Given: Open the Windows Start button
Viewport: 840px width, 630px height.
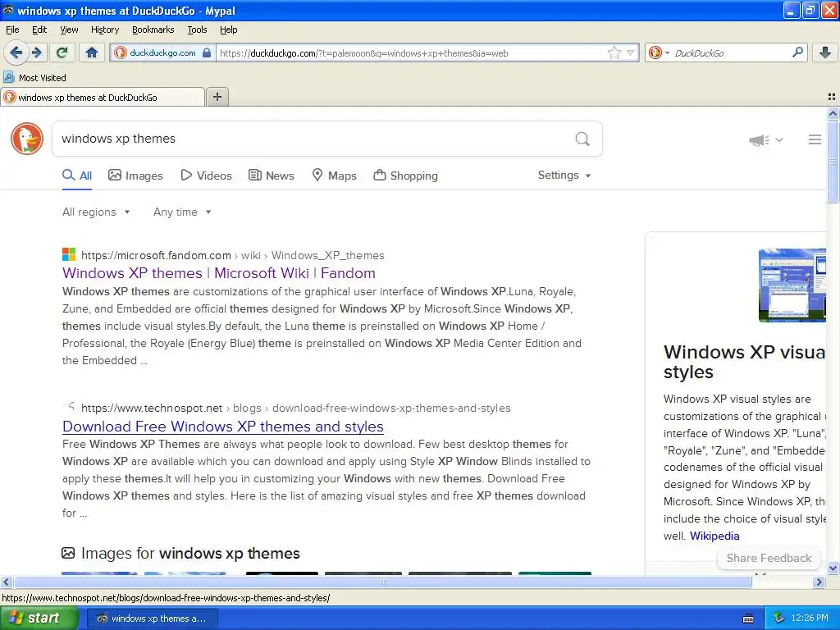Looking at the screenshot, I should 39,618.
